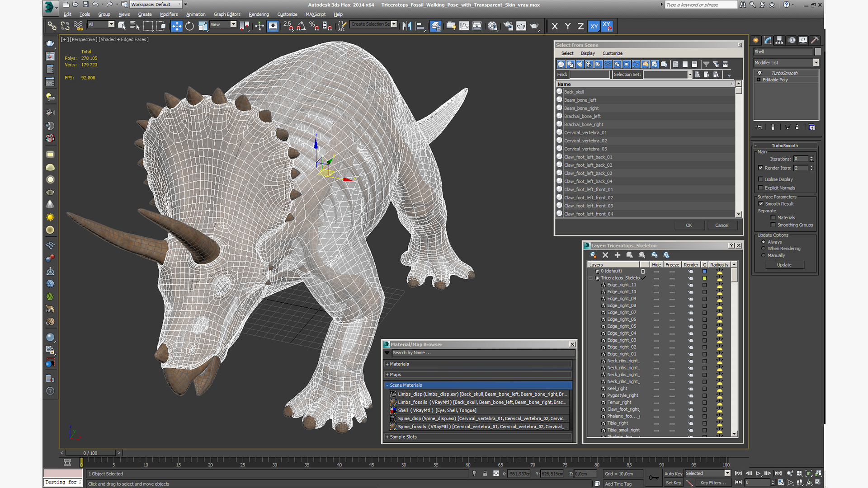
Task: Open the Modifier List dropdown
Action: 786,62
